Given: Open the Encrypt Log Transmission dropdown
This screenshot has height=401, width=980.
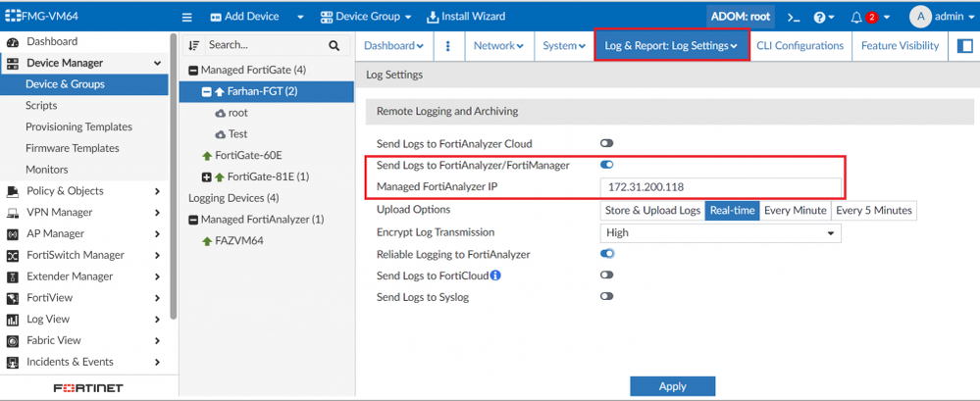Looking at the screenshot, I should click(720, 233).
